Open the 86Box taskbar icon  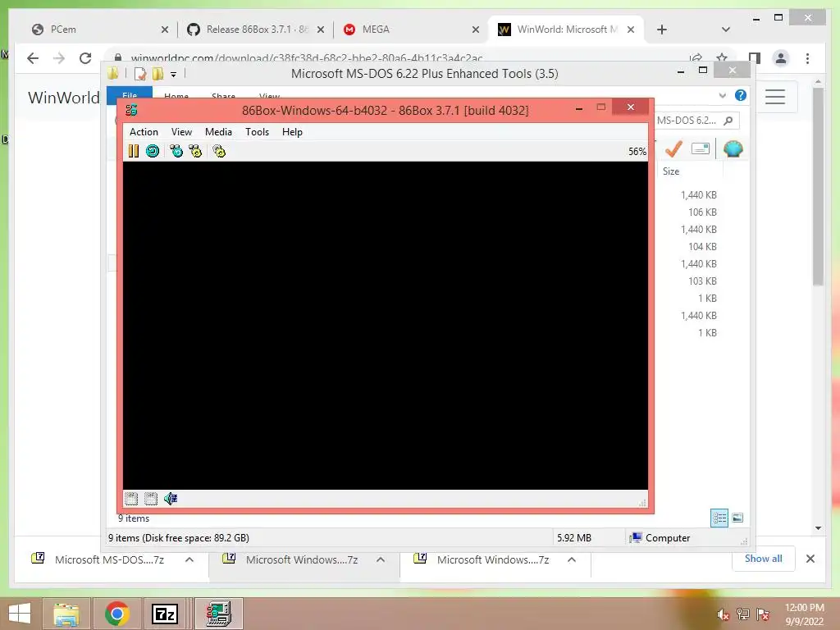[x=218, y=614]
